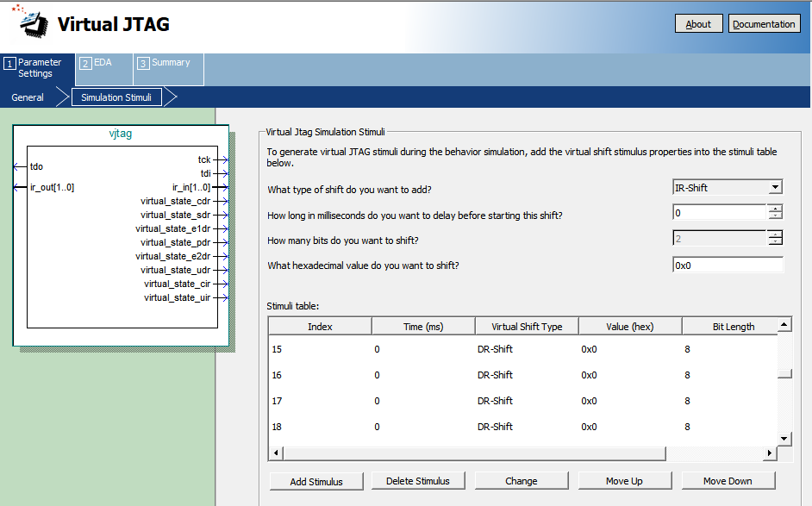This screenshot has height=506, width=812.
Task: Click the Index column header
Action: [x=320, y=327]
